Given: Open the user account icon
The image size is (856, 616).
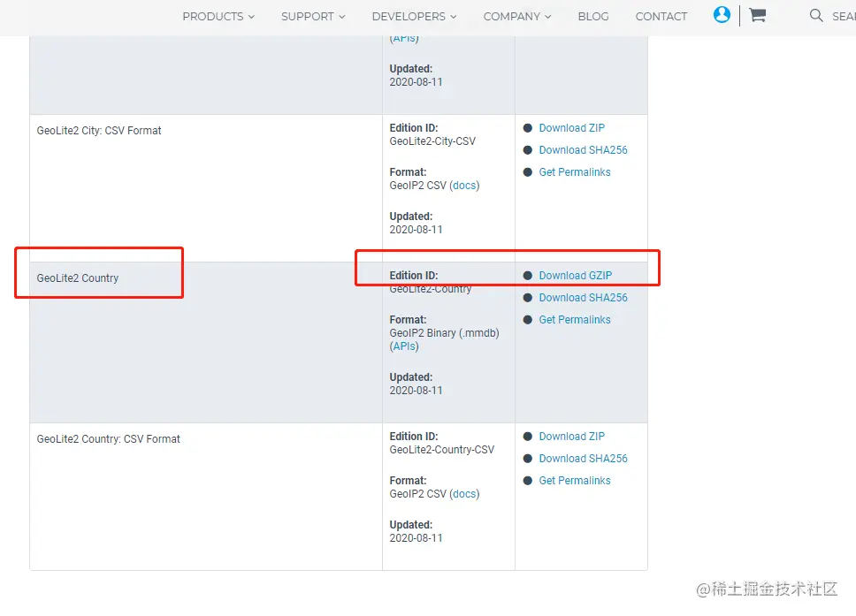Looking at the screenshot, I should 722,15.
